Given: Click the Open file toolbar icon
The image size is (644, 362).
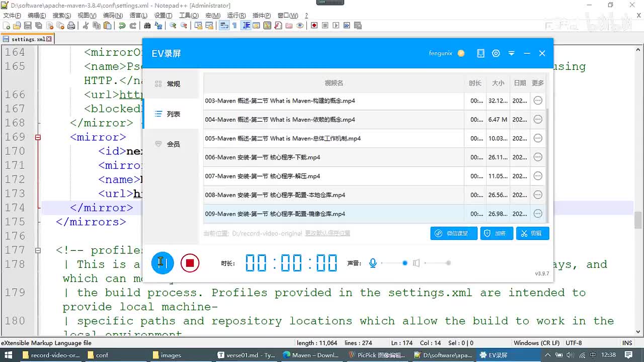Looking at the screenshot, I should 17,26.
